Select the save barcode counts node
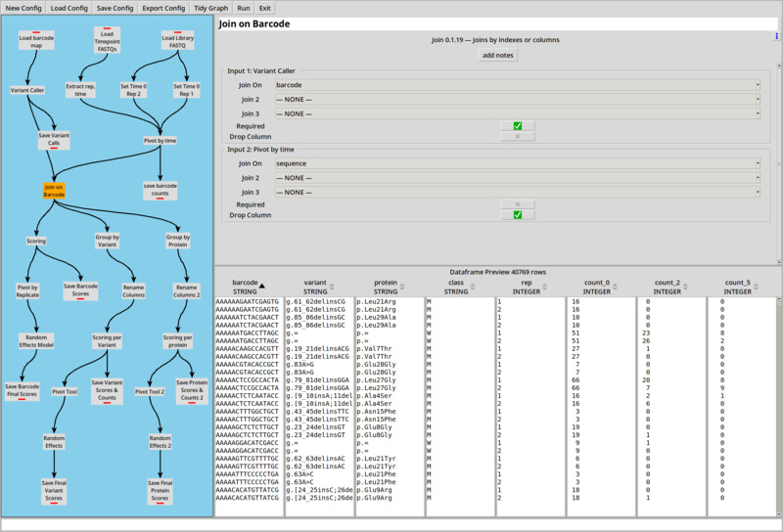Image resolution: width=783 pixels, height=532 pixels. click(x=160, y=190)
